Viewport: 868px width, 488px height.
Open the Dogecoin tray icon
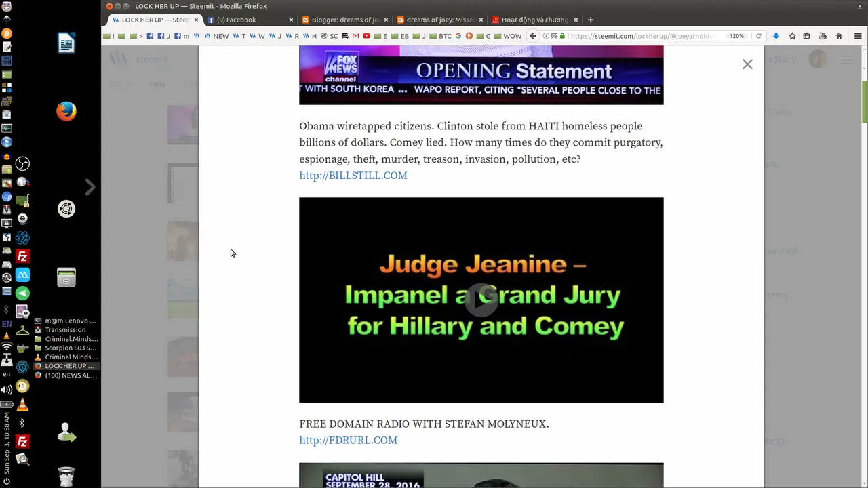[x=22, y=386]
